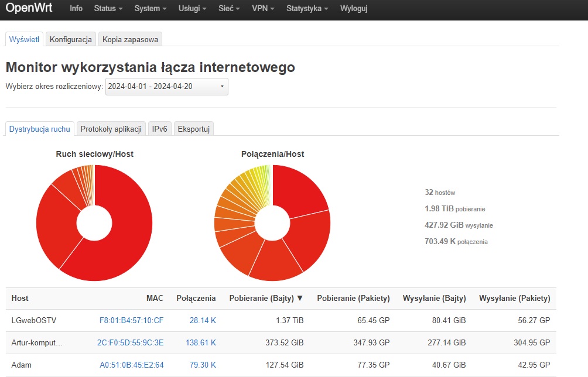Open the Usługi dropdown menu
This screenshot has width=588, height=377.
pos(192,9)
